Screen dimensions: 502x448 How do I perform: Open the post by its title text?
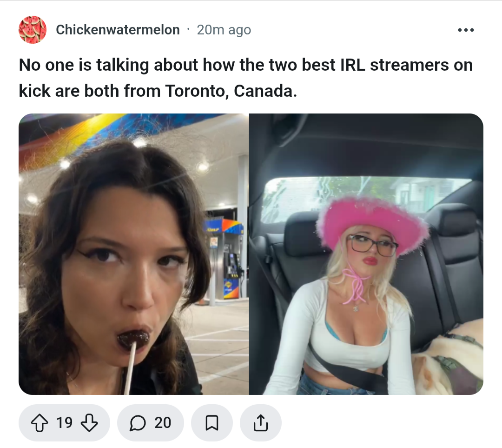click(245, 78)
